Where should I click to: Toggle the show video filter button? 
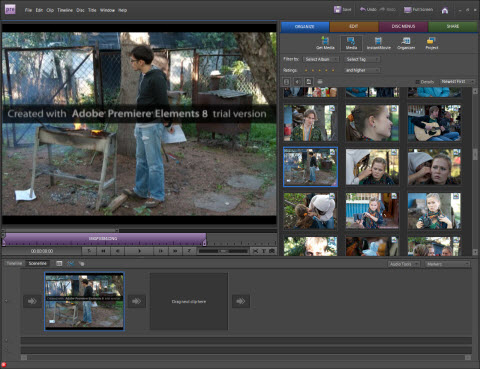286,82
